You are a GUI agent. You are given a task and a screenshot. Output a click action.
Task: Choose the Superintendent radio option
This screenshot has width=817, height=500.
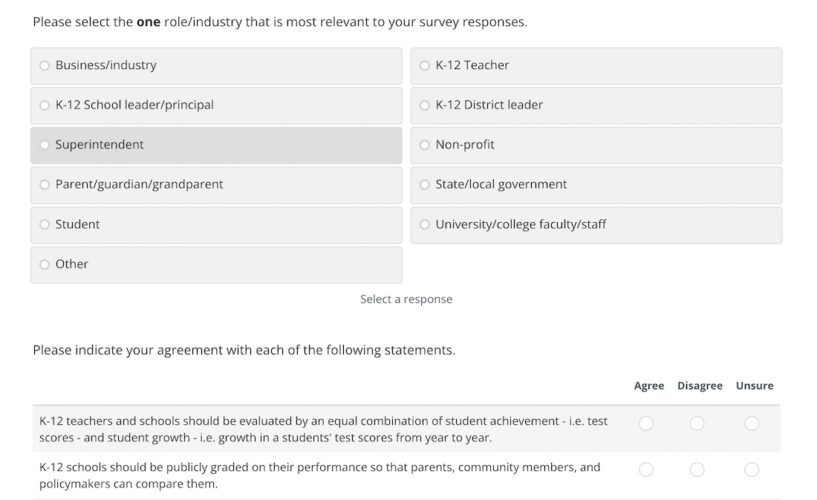(x=44, y=145)
